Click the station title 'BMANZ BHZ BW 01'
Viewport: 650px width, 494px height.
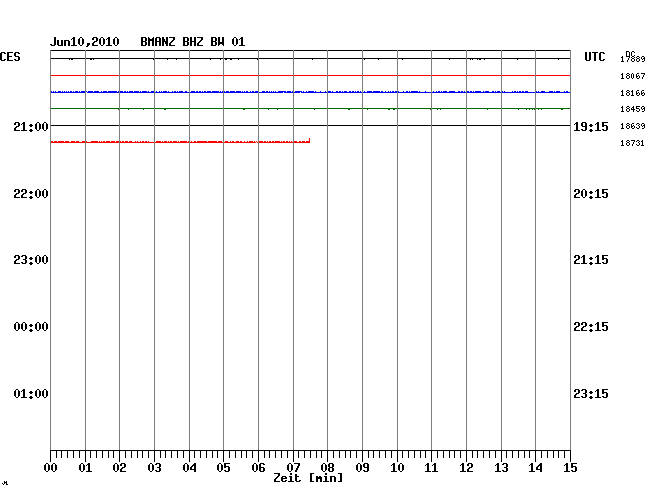192,42
